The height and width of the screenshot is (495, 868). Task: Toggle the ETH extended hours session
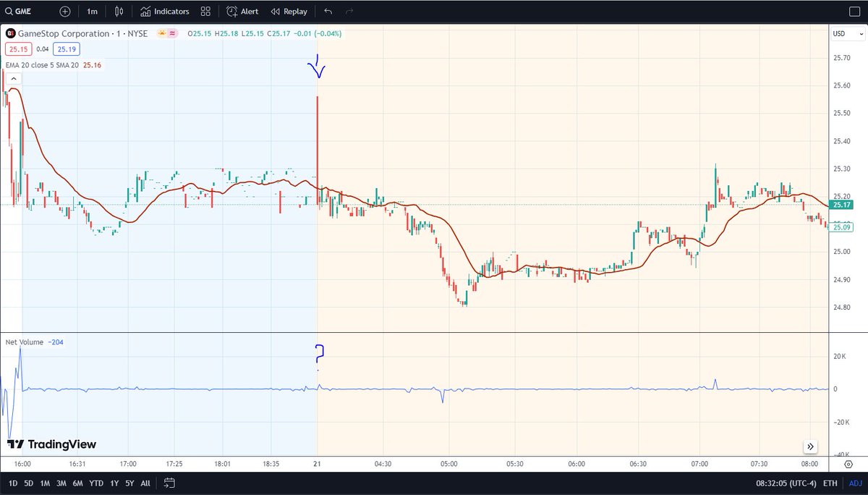click(830, 483)
